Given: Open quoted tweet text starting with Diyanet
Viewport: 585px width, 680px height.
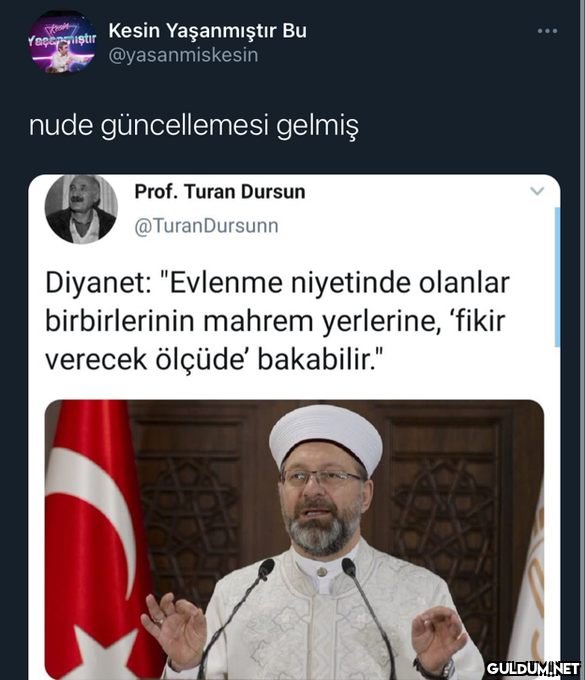Looking at the screenshot, I should 278,321.
